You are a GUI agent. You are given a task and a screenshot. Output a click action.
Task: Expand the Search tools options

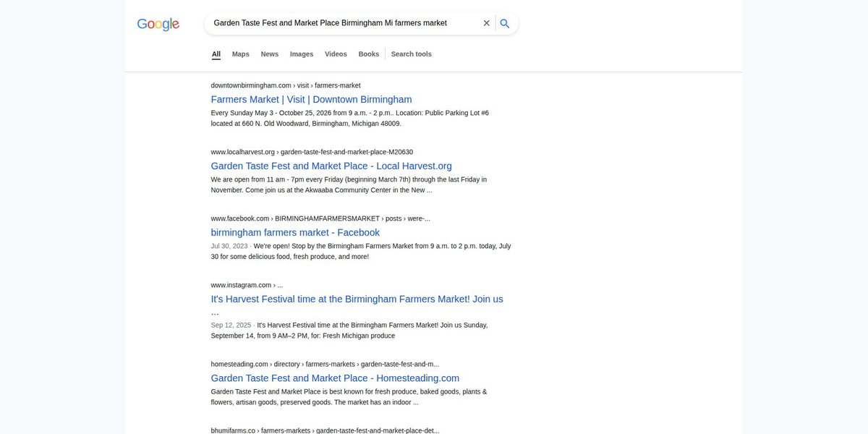[412, 54]
